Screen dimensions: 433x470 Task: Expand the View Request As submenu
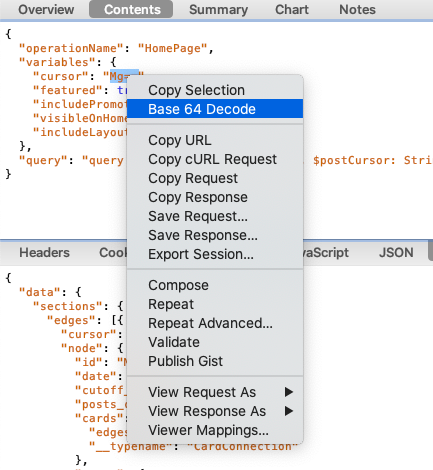[215, 392]
